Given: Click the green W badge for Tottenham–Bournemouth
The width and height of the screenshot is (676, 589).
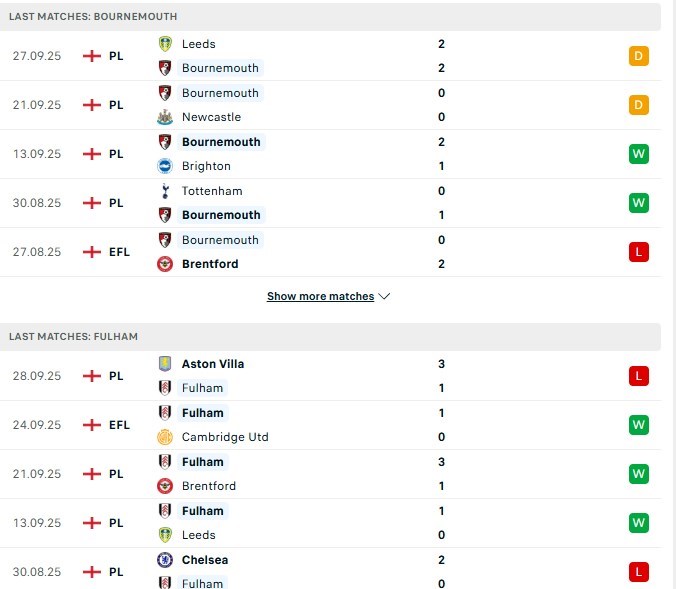Looking at the screenshot, I should [639, 203].
